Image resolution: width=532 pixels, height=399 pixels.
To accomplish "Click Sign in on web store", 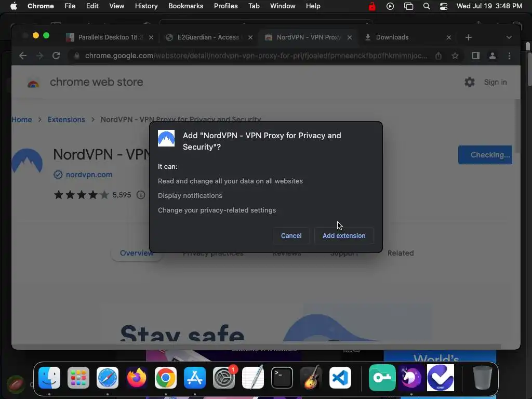I will coord(495,82).
